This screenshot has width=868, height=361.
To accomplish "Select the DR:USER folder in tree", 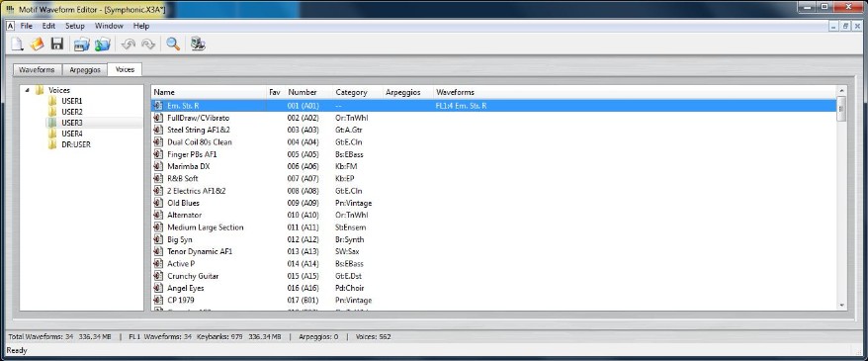I will tap(76, 144).
